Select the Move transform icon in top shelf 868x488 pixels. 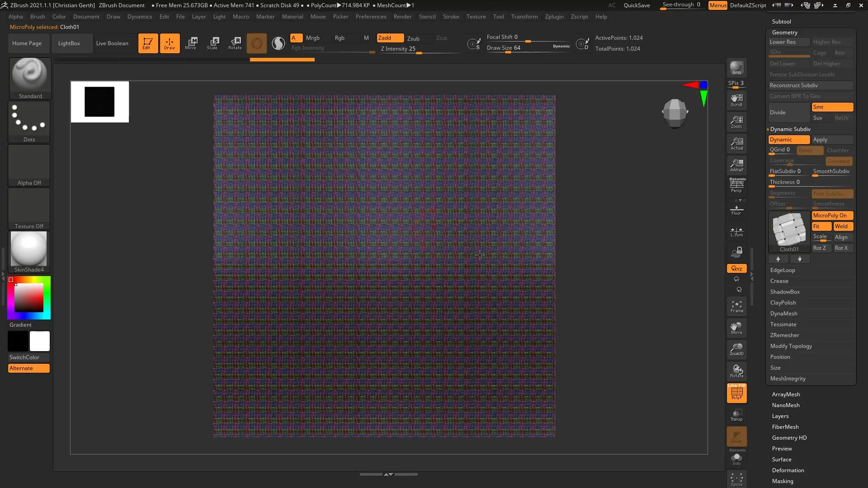[x=191, y=43]
